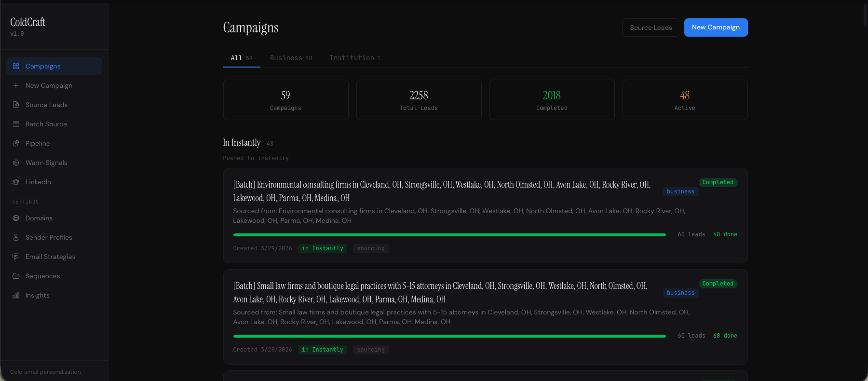This screenshot has width=868, height=381.
Task: Click in Instantly tag on Environmental consulting card
Action: [323, 248]
